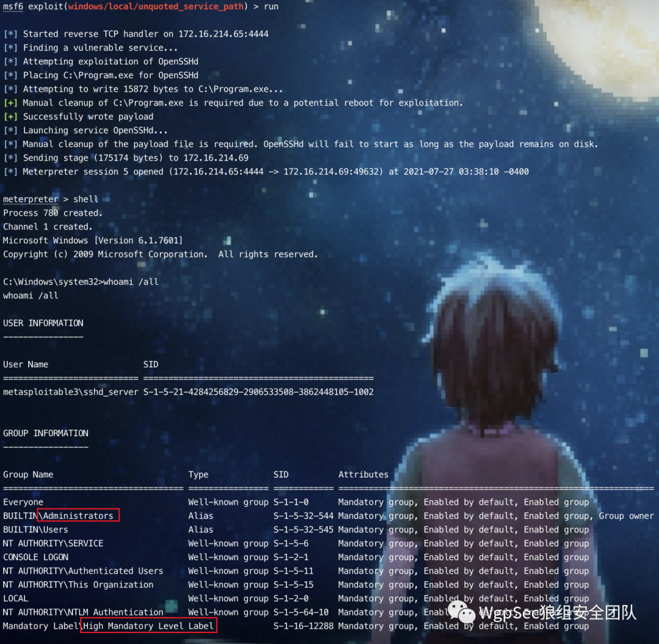The width and height of the screenshot is (659, 644).
Task: Click the 'Type' column header
Action: pyautogui.click(x=198, y=474)
